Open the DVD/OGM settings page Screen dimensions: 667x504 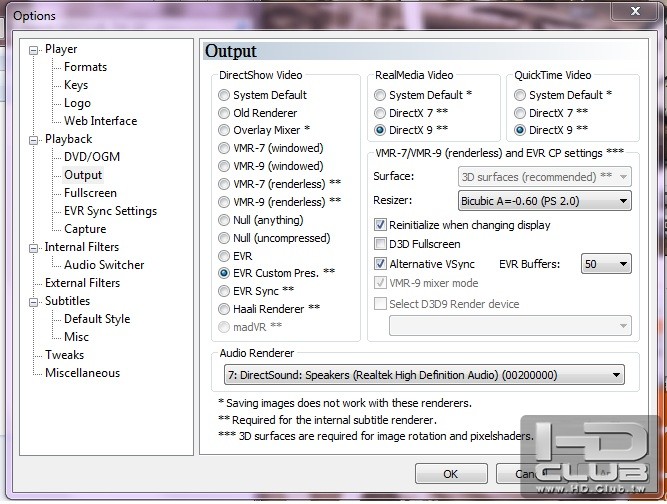click(92, 157)
